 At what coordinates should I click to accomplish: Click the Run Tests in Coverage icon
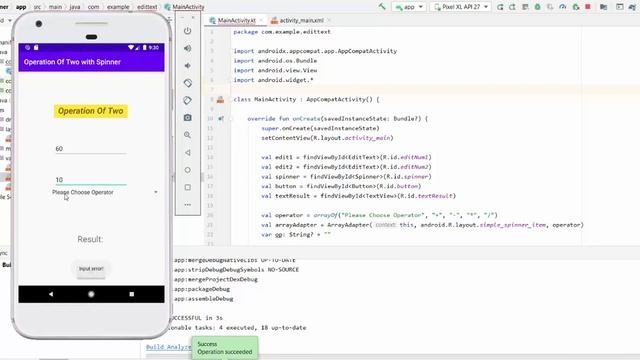point(550,7)
